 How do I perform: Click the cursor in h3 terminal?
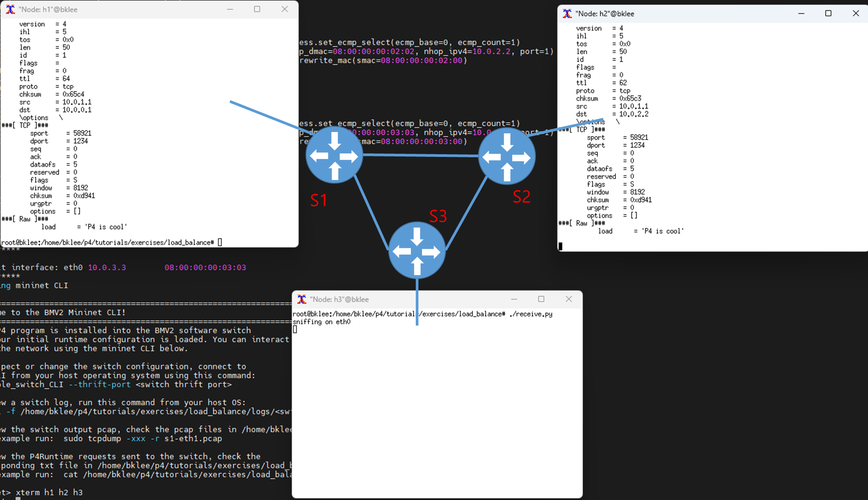pyautogui.click(x=295, y=330)
